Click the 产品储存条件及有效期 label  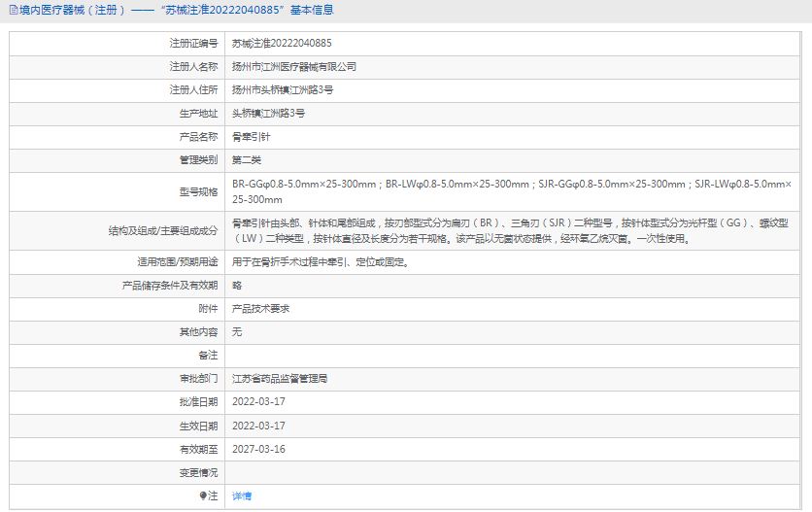pos(170,286)
